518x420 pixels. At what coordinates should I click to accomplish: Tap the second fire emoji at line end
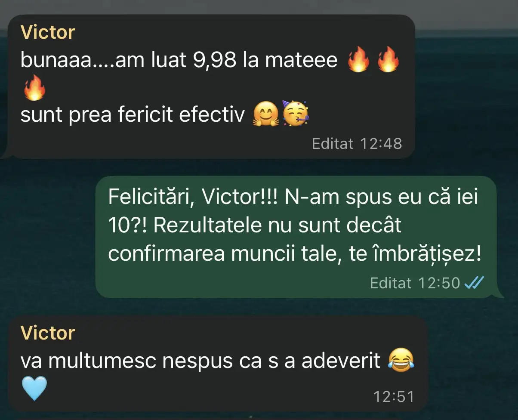pyautogui.click(x=388, y=60)
